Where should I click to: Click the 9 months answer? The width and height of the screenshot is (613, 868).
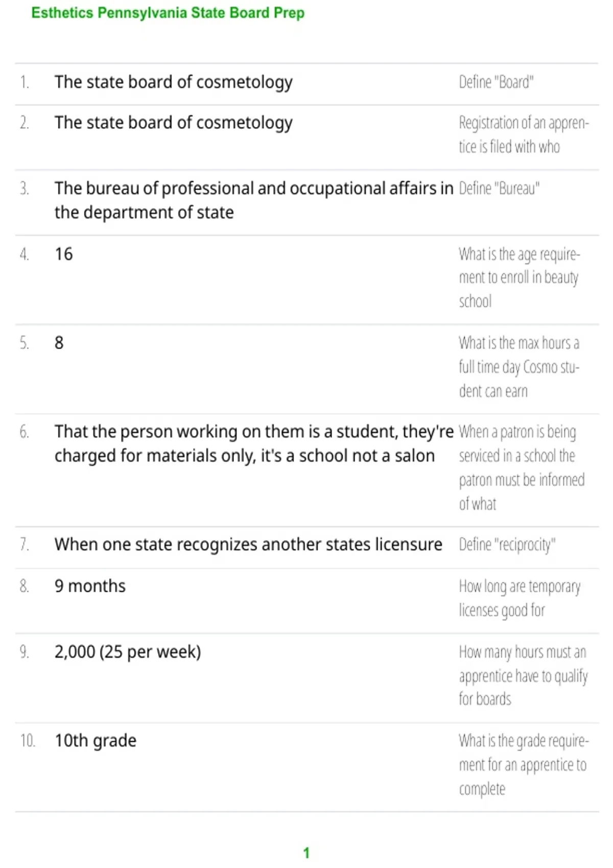90,586
